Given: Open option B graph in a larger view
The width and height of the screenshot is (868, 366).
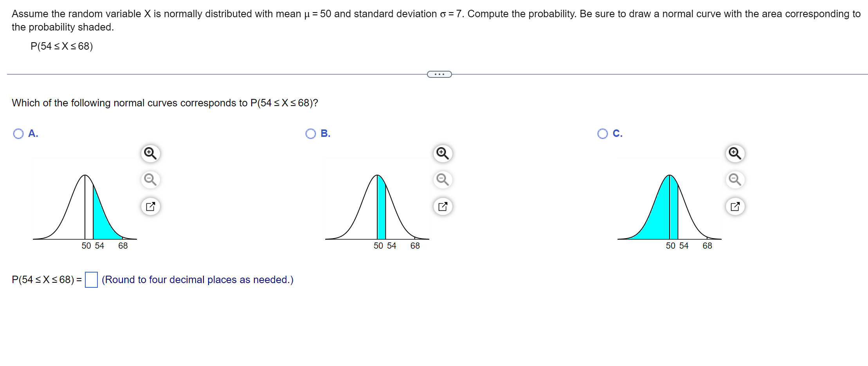Looking at the screenshot, I should click(x=442, y=206).
